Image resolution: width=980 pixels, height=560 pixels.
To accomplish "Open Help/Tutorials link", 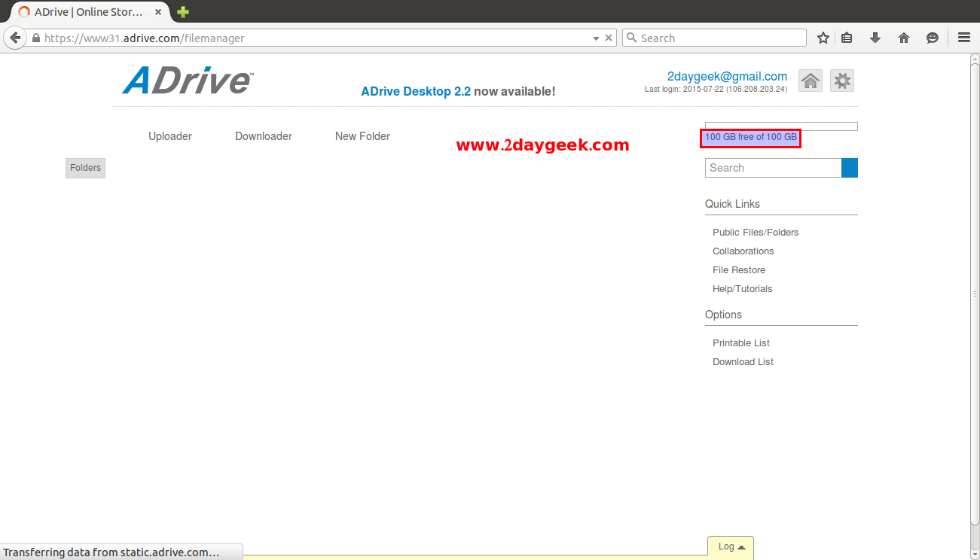I will click(743, 289).
